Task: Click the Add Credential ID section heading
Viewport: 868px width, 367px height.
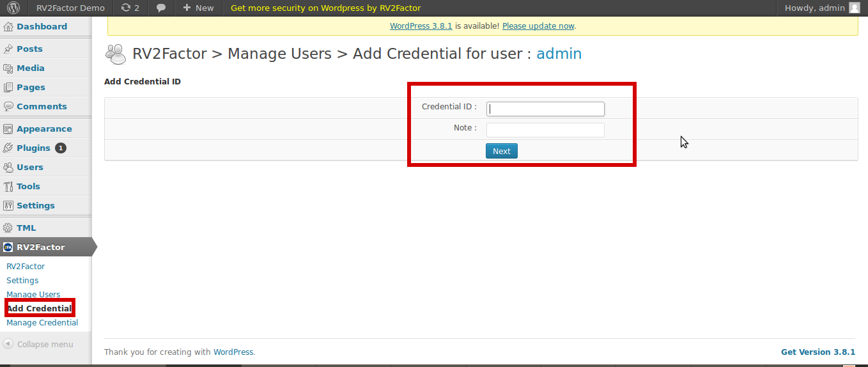Action: pyautogui.click(x=143, y=82)
